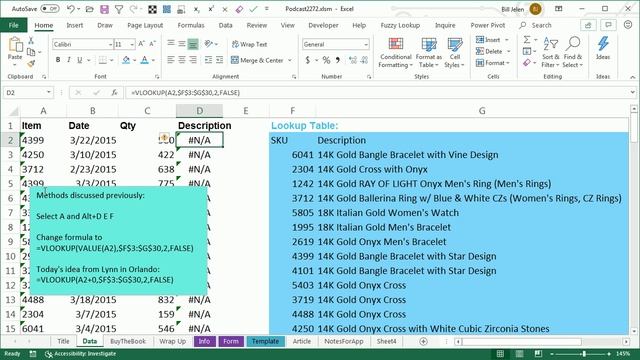This screenshot has width=640, height=360.
Task: Click the Decrease Indent icon
Action: [208, 60]
